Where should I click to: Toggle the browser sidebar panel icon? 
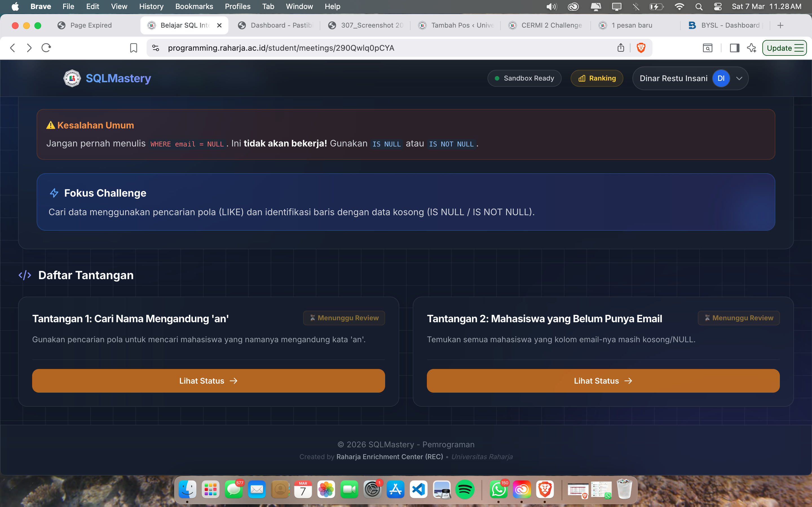pyautogui.click(x=734, y=48)
